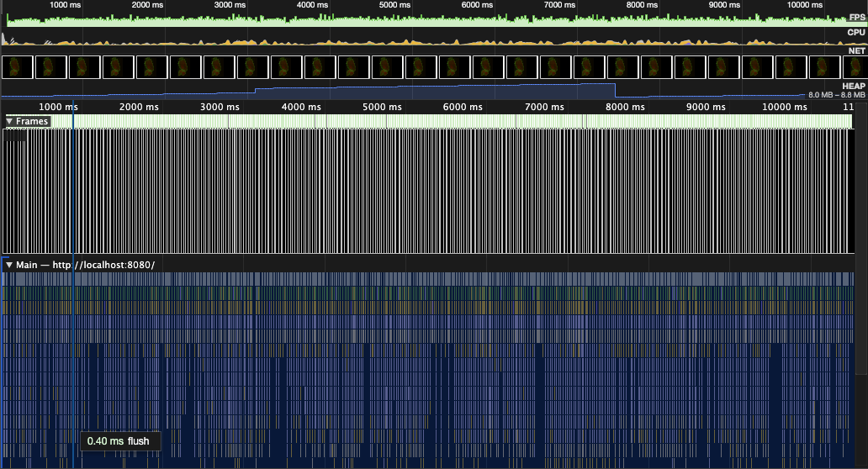868x469 pixels.
Task: Click the 7000 ms mark on overview ruler
Action: point(559,5)
